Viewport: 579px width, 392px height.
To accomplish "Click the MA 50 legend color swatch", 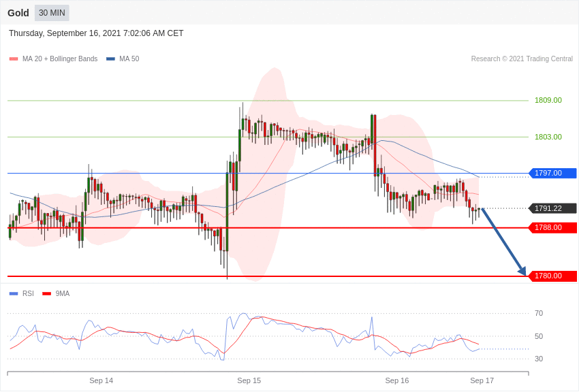I will (x=110, y=59).
